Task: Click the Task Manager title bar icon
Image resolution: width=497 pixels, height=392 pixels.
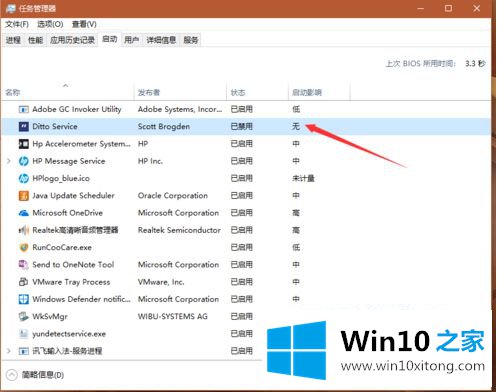Action: tap(10, 8)
